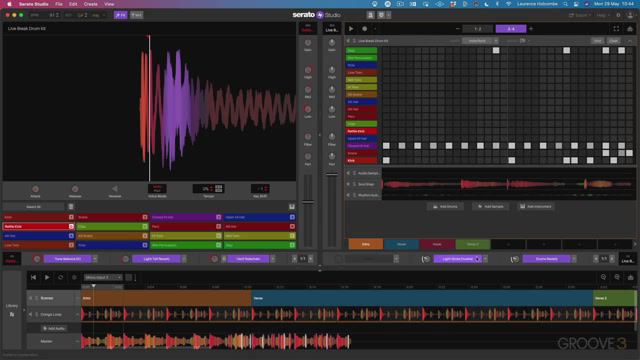640x360 pixels.
Task: Click the home icon above the sequencer
Action: pyautogui.click(x=630, y=29)
